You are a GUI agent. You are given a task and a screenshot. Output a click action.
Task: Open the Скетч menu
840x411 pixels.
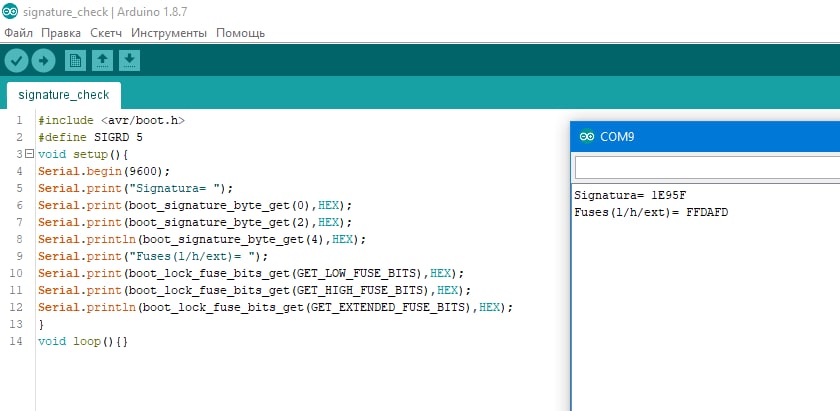click(x=106, y=33)
